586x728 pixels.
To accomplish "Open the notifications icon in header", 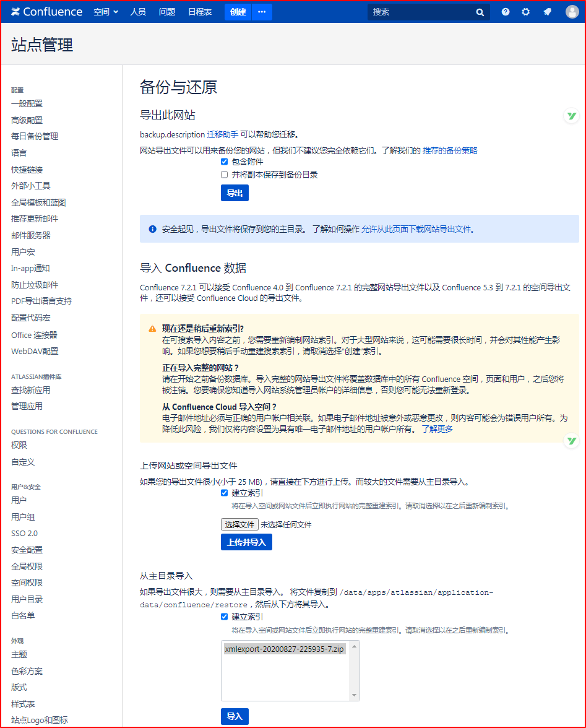I will tap(548, 12).
